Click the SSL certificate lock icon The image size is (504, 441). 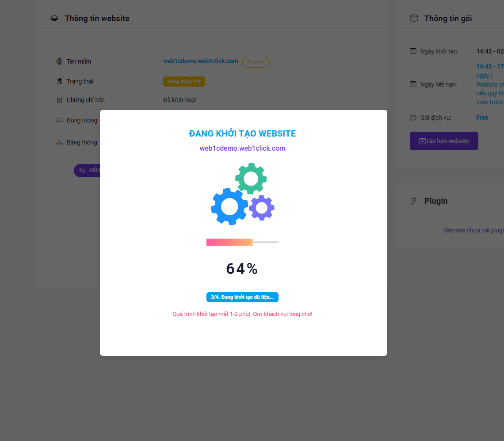(x=60, y=100)
